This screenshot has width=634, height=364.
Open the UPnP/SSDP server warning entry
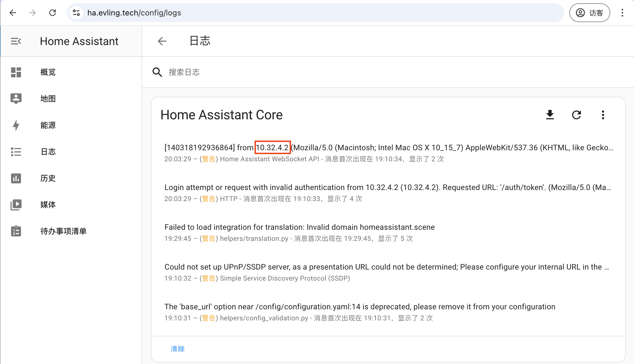point(388,272)
